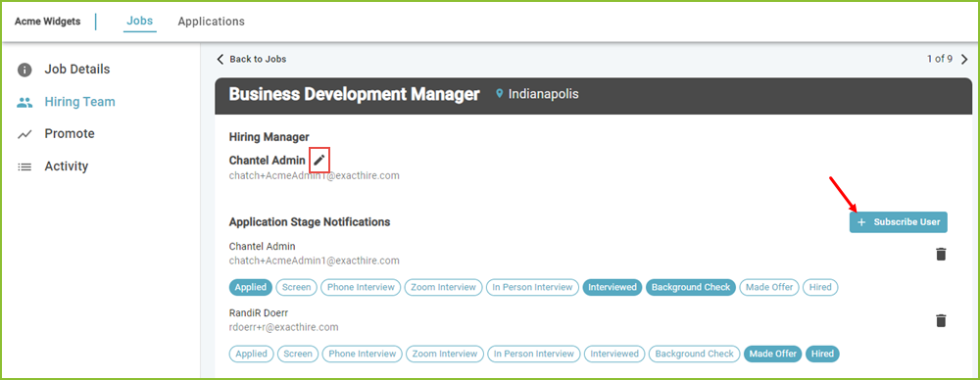
Task: Click Acme Widgets company name
Action: tap(48, 22)
